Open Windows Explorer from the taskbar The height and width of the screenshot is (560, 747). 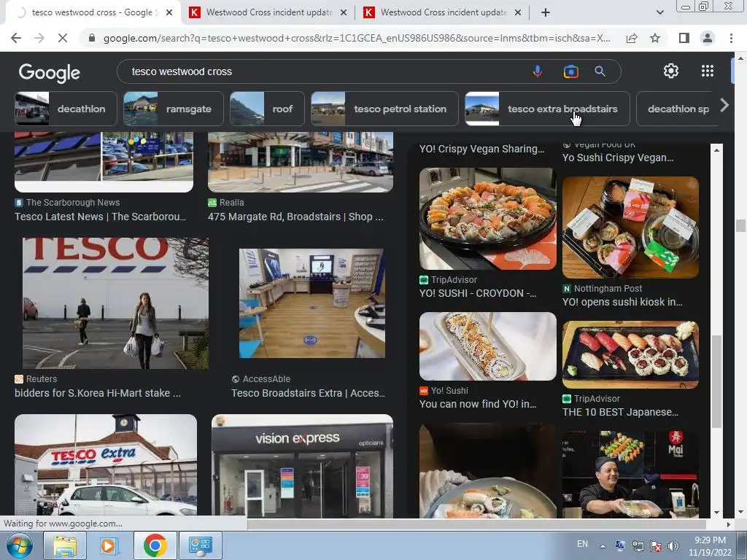point(65,545)
